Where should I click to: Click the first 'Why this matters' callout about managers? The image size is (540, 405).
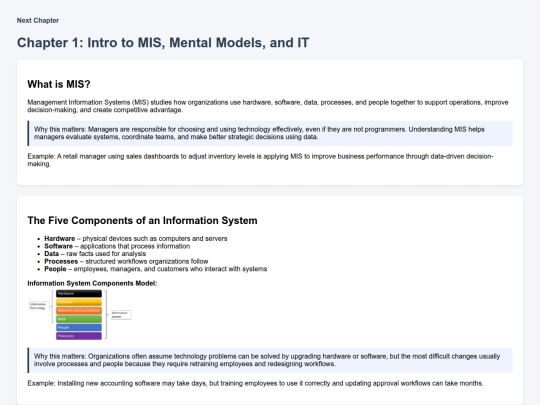tap(270, 133)
